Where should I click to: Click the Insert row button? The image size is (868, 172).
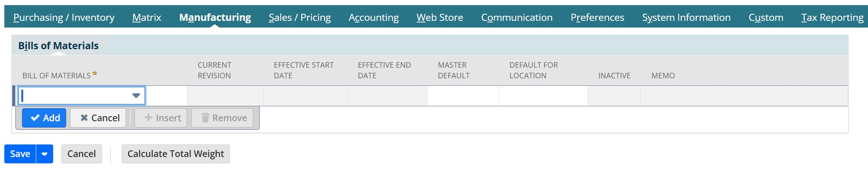point(163,118)
